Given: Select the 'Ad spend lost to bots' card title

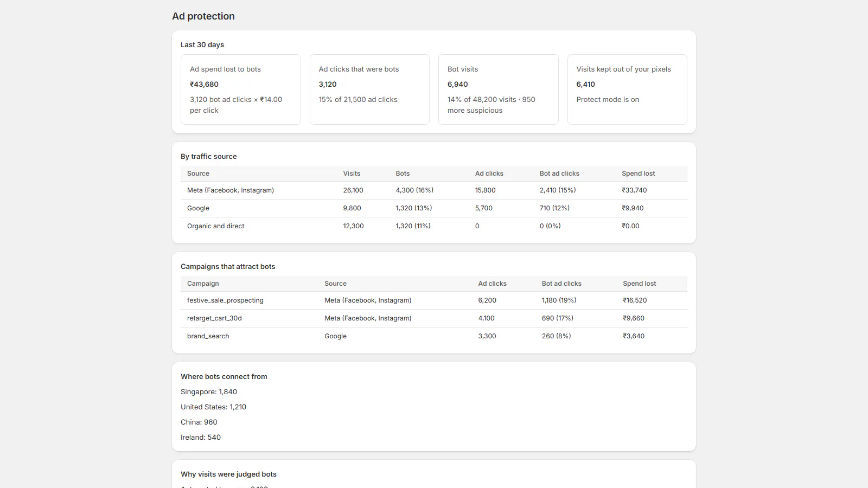Looking at the screenshot, I should pos(225,69).
